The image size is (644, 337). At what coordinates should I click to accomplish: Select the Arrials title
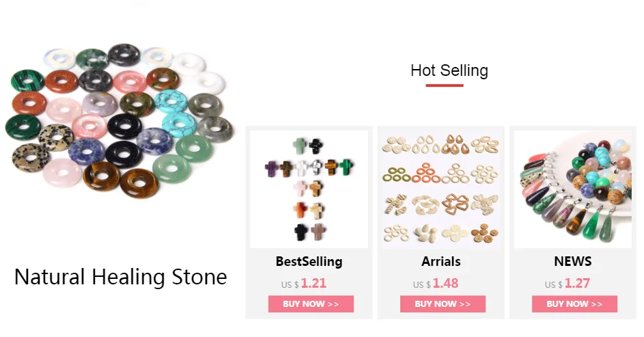(440, 261)
